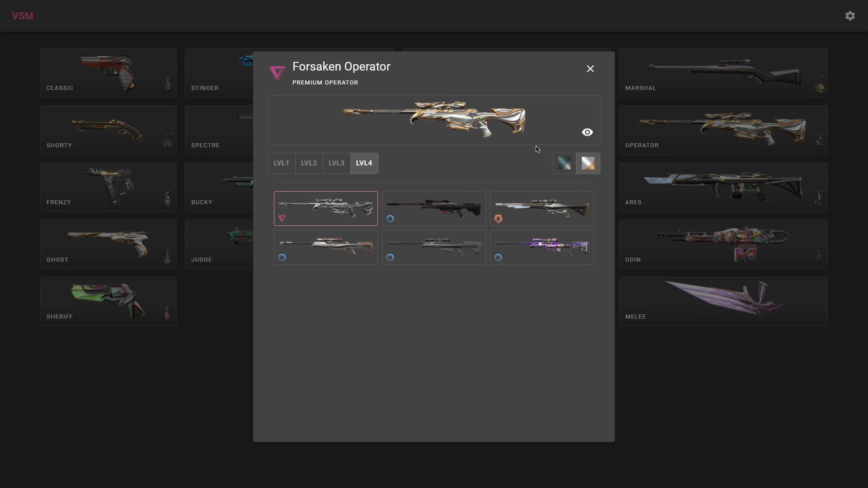Click the Forsaken Operator title
The height and width of the screenshot is (488, 868).
pyautogui.click(x=341, y=67)
